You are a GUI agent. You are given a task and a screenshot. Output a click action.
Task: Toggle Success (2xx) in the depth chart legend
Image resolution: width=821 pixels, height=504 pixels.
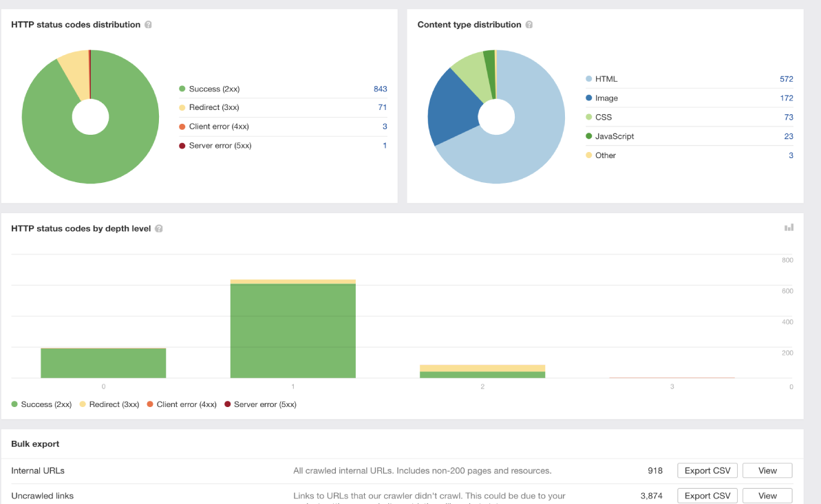41,404
